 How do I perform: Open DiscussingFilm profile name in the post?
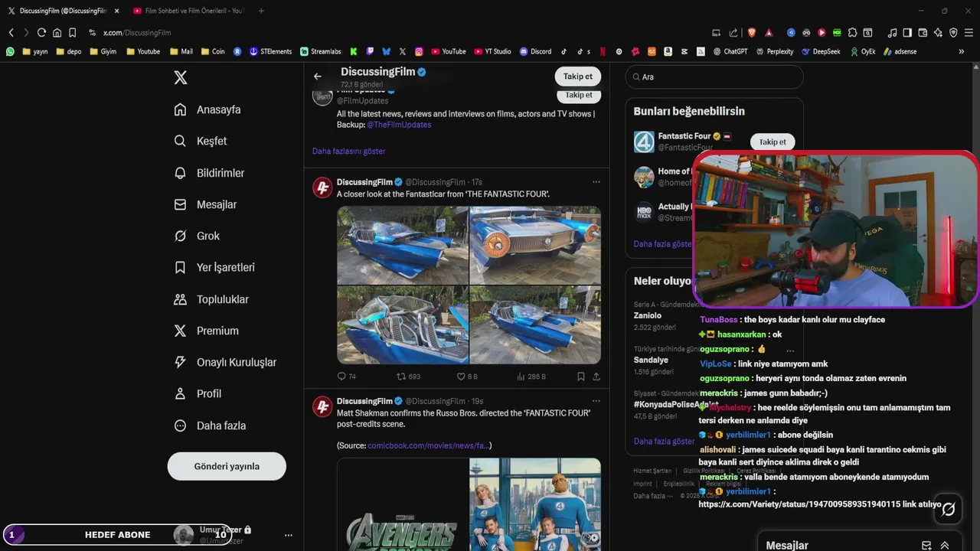364,182
